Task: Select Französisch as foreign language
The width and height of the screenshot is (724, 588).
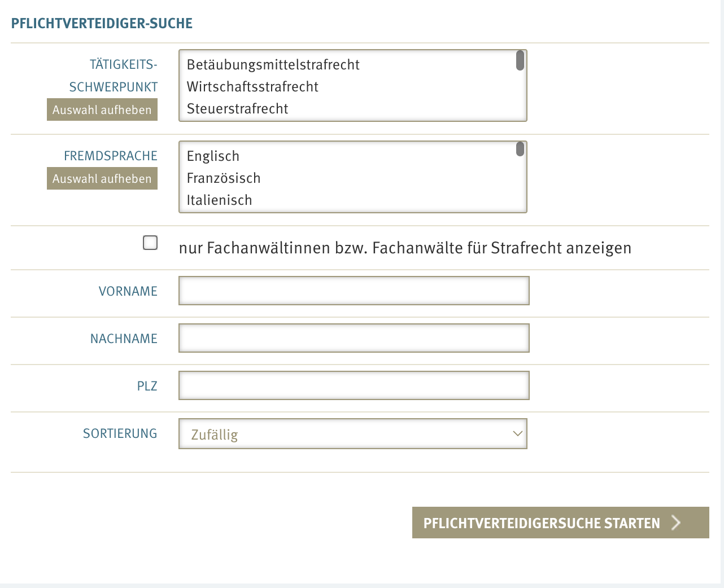Action: pyautogui.click(x=224, y=178)
